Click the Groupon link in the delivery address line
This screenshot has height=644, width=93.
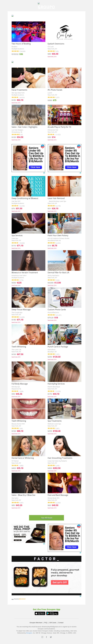coord(29,633)
